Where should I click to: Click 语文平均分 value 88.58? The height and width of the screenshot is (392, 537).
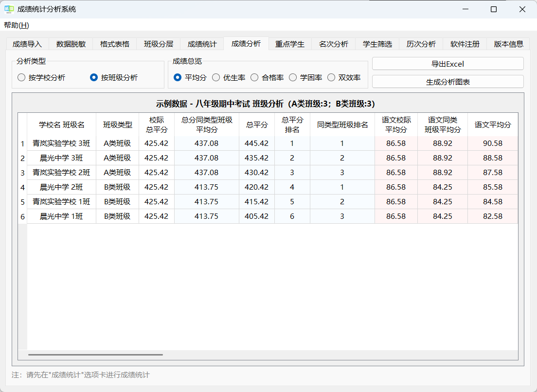click(493, 158)
